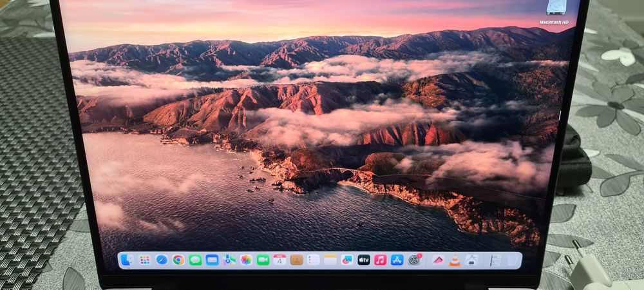Launch Safari from the Dock
This screenshot has height=290, width=644.
[x=162, y=260]
